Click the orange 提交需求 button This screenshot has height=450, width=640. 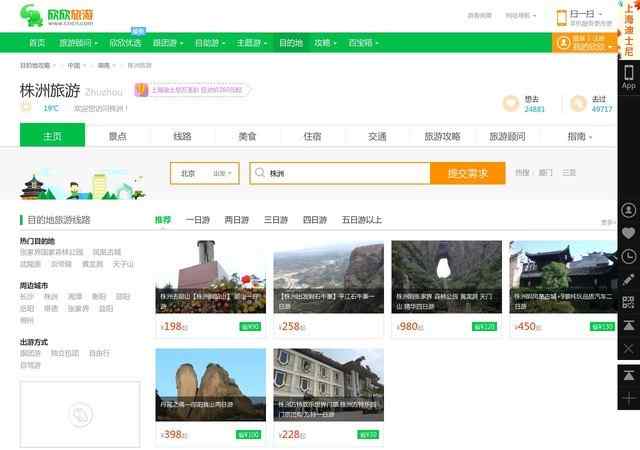coord(468,173)
